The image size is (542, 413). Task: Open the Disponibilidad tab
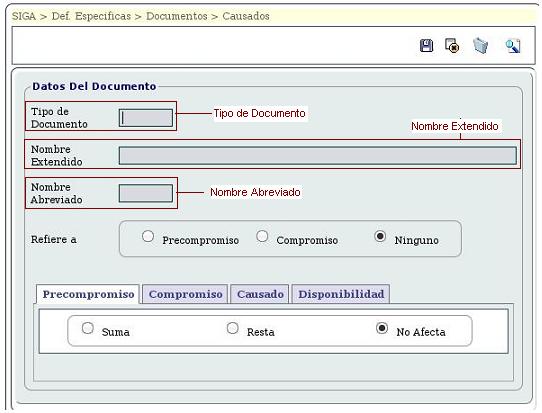341,294
